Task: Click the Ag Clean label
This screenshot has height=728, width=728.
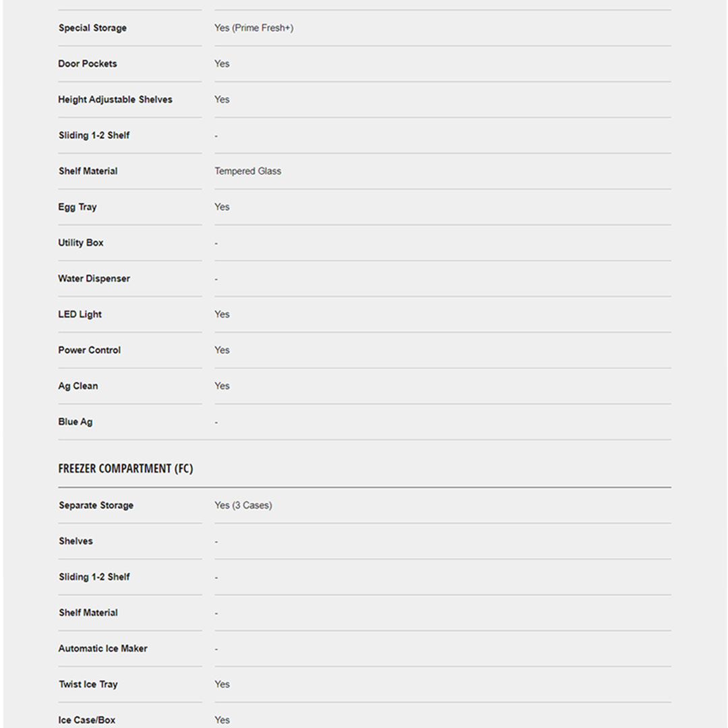Action: coord(78,386)
